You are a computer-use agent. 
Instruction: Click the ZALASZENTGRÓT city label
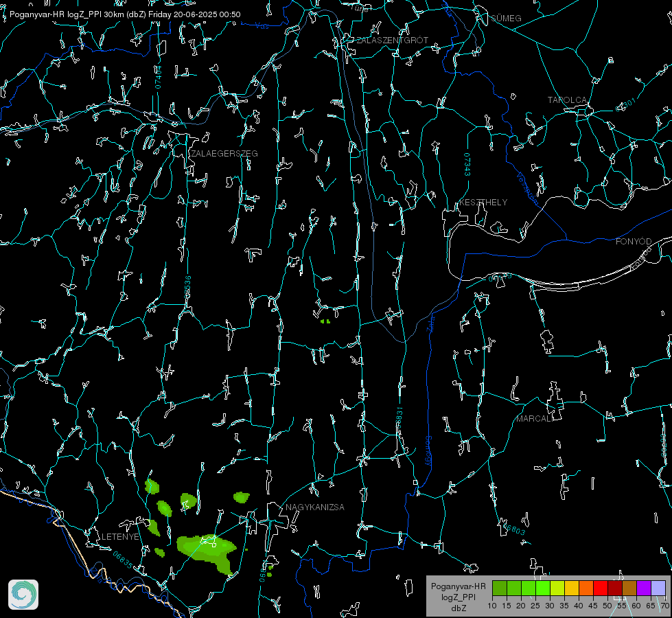pos(392,41)
